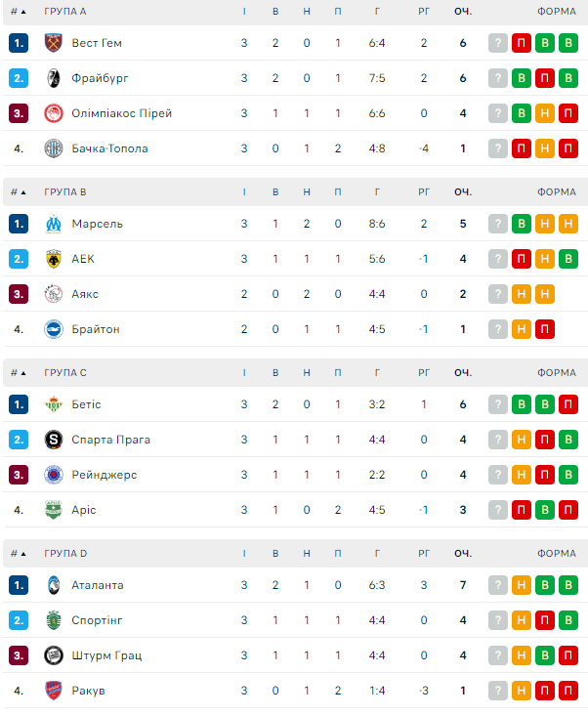Click the Atalanta club crest

click(54, 585)
